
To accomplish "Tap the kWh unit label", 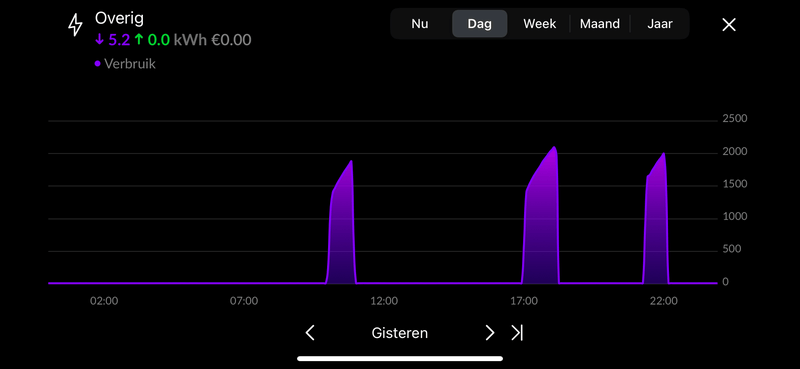I will point(190,40).
